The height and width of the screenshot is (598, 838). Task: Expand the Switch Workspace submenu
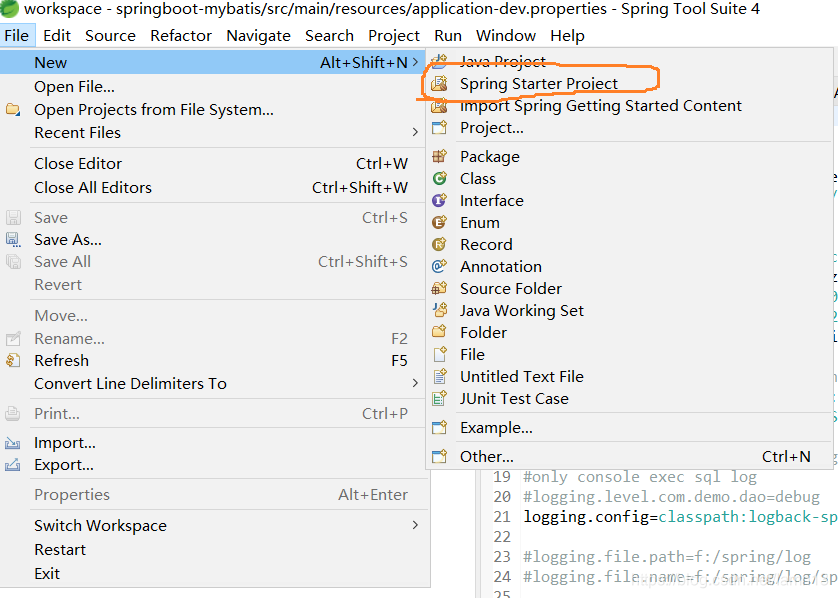click(x=415, y=525)
